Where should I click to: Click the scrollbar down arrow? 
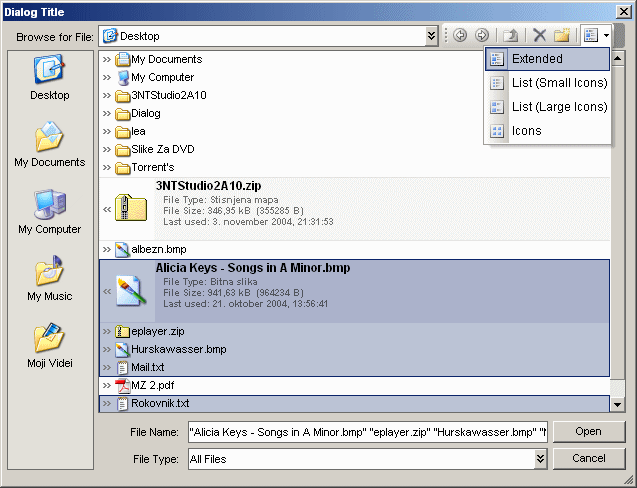tap(617, 404)
